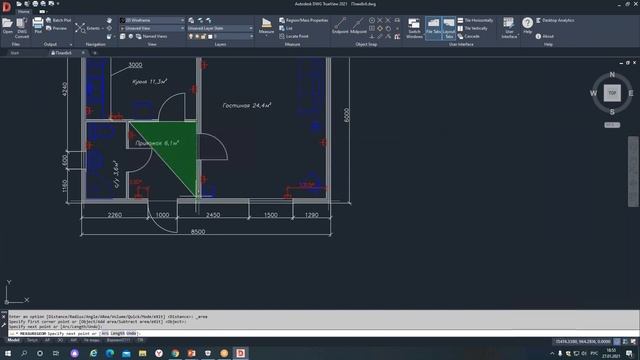Screen dimensions: 640x360
Task: Open Windows taskbar search
Action: click(x=24, y=353)
